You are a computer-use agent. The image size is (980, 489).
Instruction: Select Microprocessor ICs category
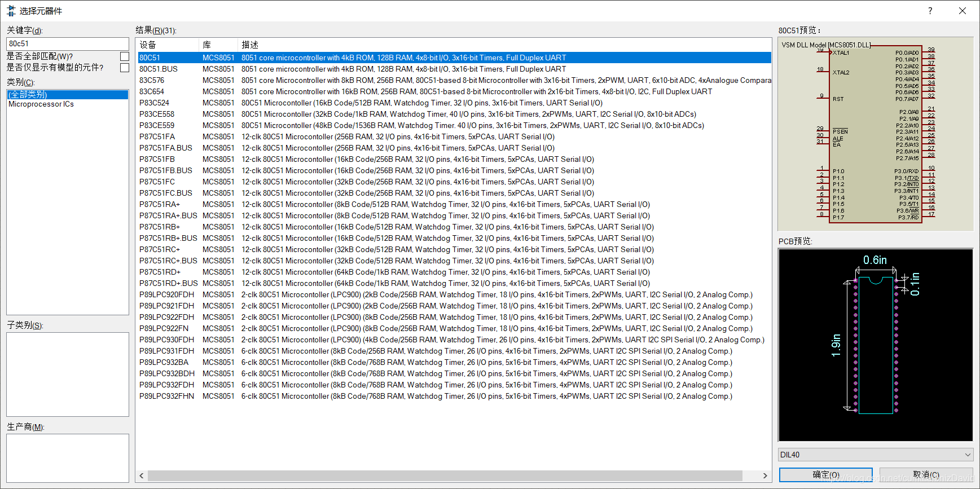pos(68,104)
